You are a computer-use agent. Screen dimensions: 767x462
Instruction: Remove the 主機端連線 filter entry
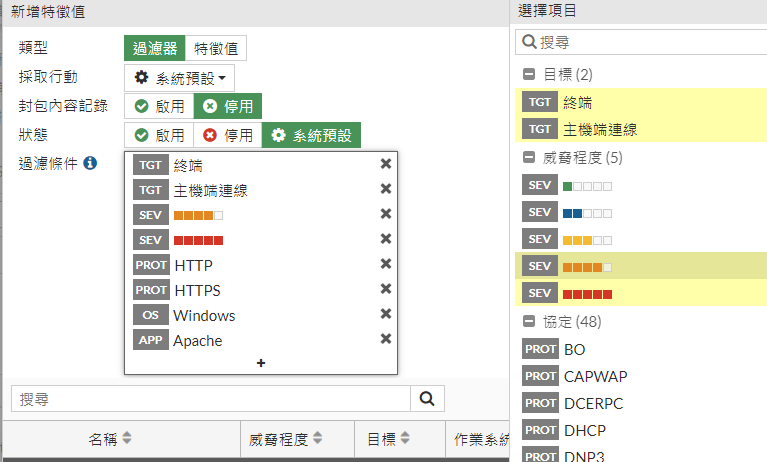385,190
